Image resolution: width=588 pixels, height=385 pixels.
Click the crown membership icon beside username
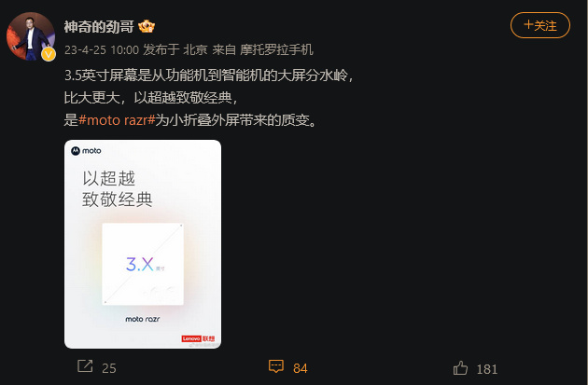pos(147,27)
